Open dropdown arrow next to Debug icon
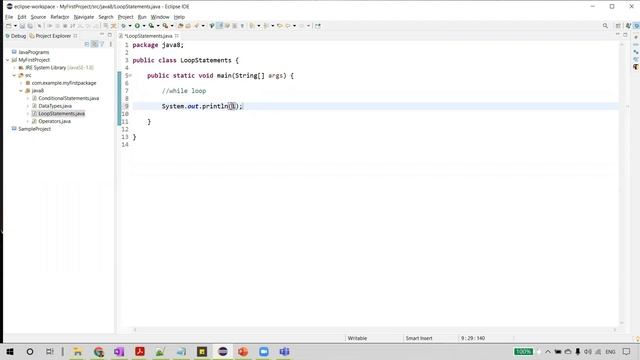The width and height of the screenshot is (640, 360). click(x=130, y=26)
